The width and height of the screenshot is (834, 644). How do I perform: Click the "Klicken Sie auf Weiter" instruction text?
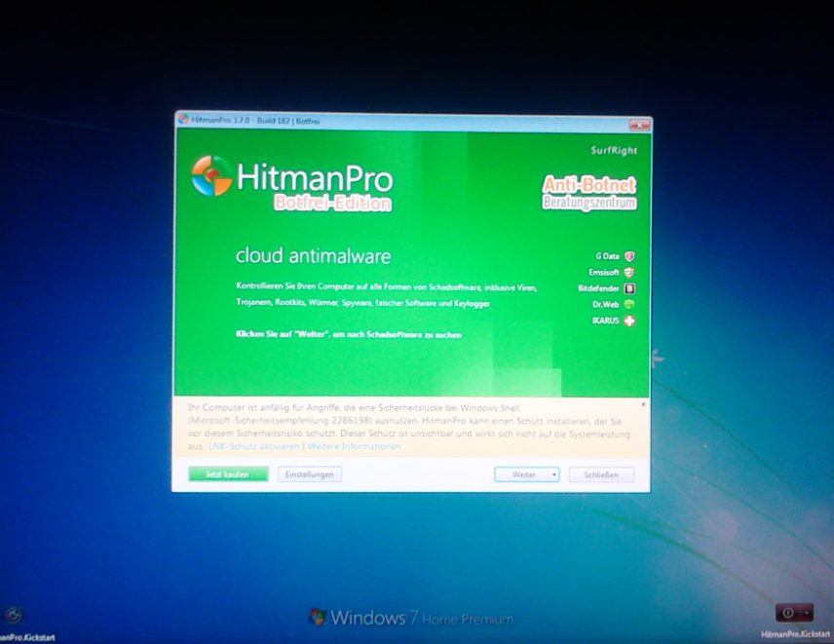pos(349,334)
